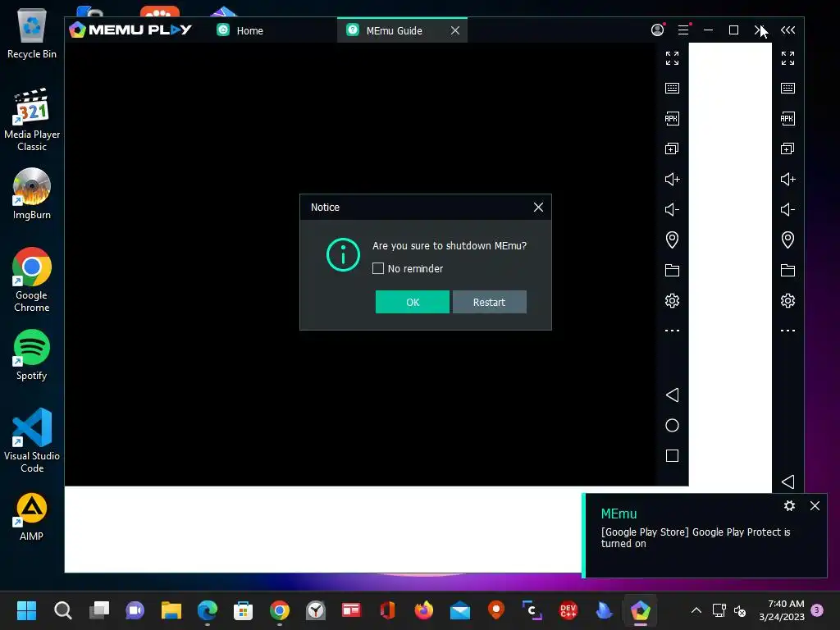The height and width of the screenshot is (630, 840).
Task: Select the ImgBurn desktop shortcut
Action: tap(32, 194)
